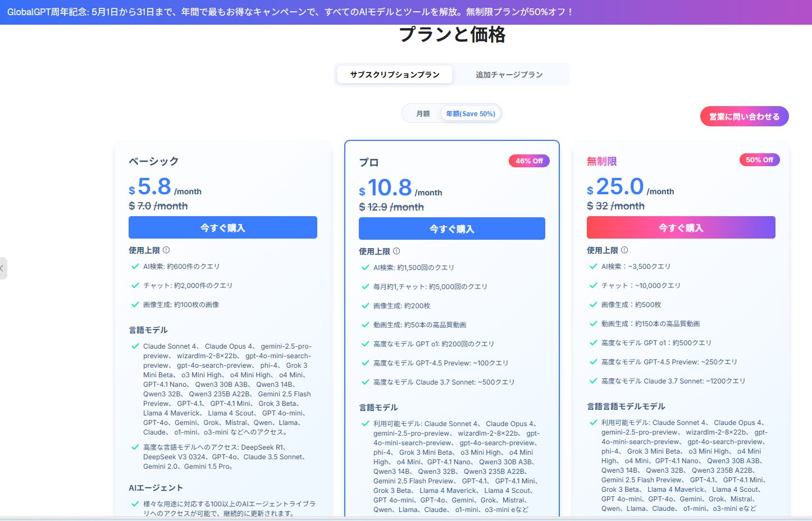Viewport: 812px width, 521px height.
Task: Click the 言語モデル heading in ベーシック card
Action: (x=148, y=330)
